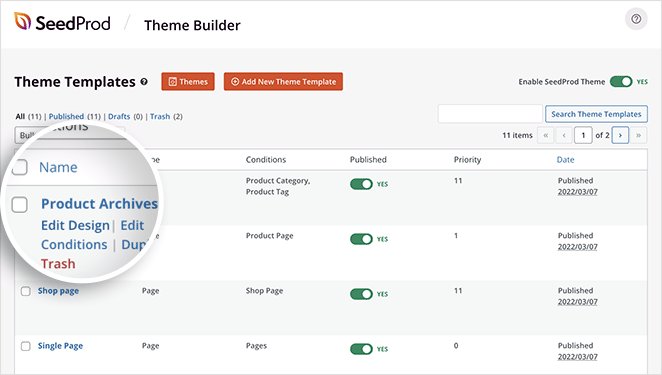
Task: Sort table by Date column
Action: tap(565, 160)
